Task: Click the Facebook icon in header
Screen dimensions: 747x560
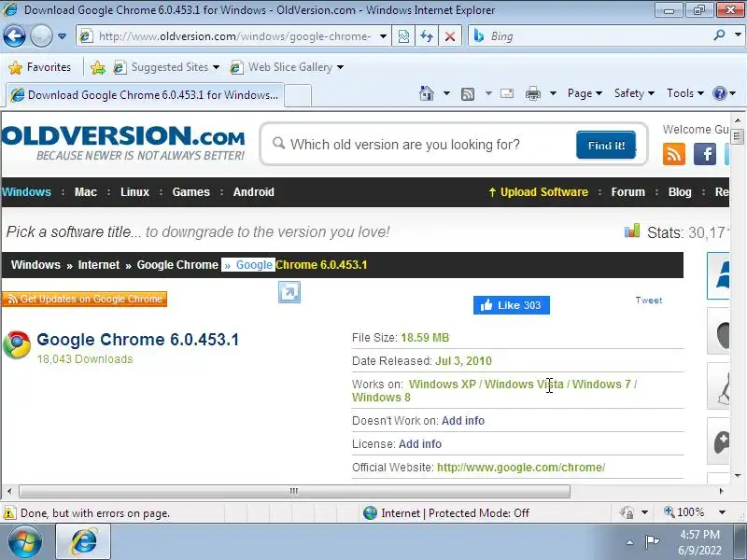Action: tap(705, 154)
